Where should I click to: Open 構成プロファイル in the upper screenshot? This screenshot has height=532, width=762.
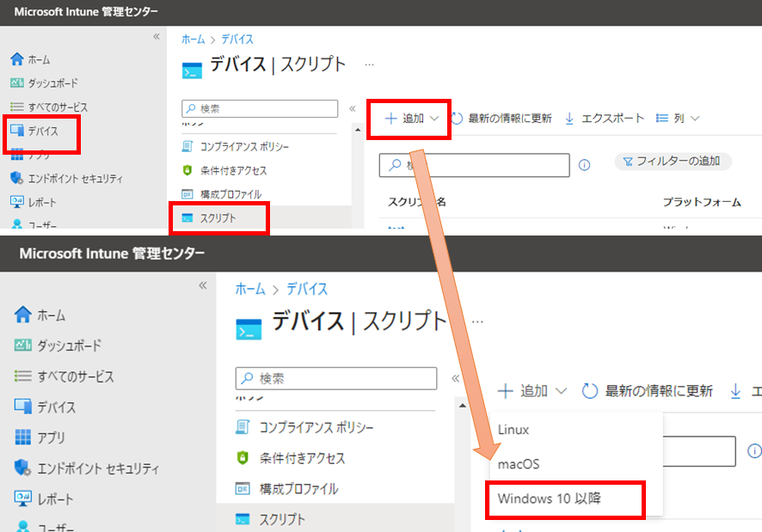222,194
